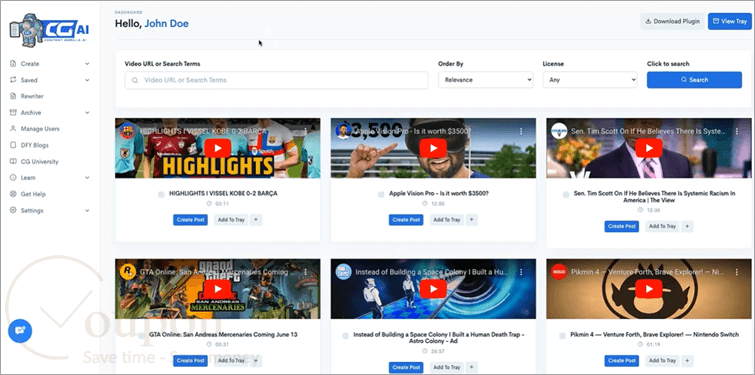The height and width of the screenshot is (375, 755).
Task: Open options menu on Pikmin 4 video
Action: tap(736, 272)
